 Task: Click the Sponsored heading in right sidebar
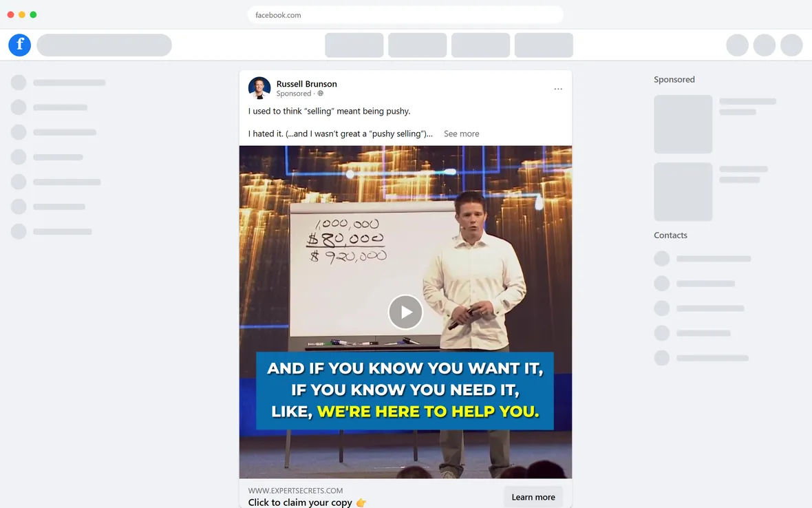pyautogui.click(x=674, y=79)
